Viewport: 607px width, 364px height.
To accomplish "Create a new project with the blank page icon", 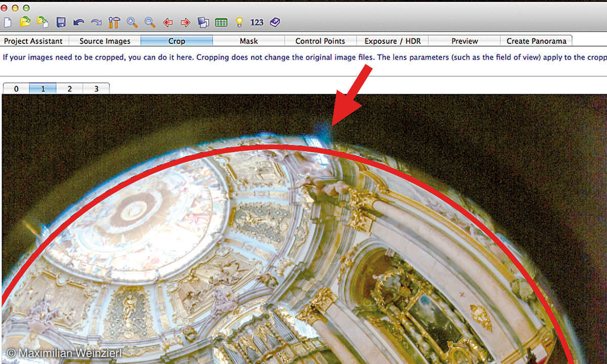I will click(8, 22).
